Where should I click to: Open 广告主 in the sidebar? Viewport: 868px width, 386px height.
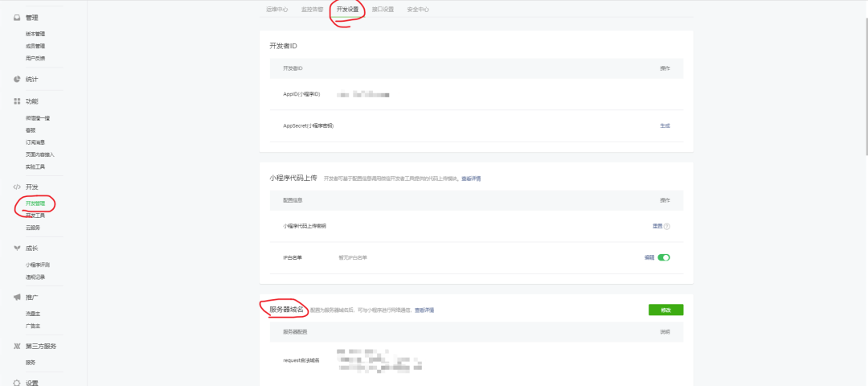pyautogui.click(x=33, y=326)
